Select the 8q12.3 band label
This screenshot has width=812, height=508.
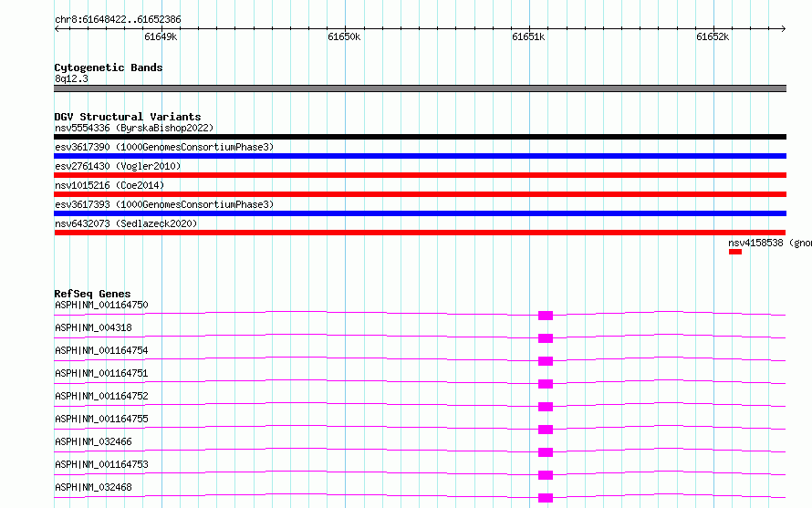coord(71,78)
